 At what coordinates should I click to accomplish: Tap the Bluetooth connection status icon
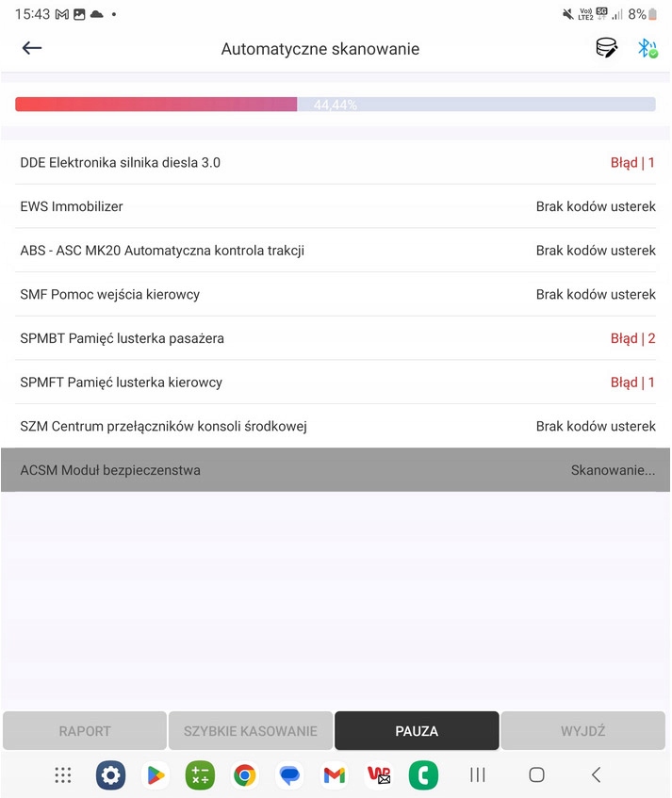pyautogui.click(x=647, y=48)
